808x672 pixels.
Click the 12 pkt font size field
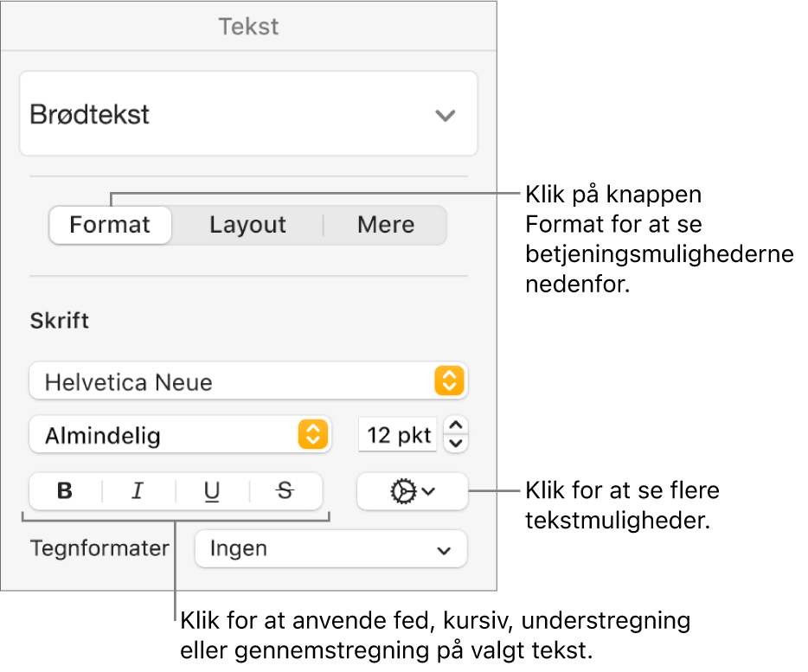click(x=397, y=435)
